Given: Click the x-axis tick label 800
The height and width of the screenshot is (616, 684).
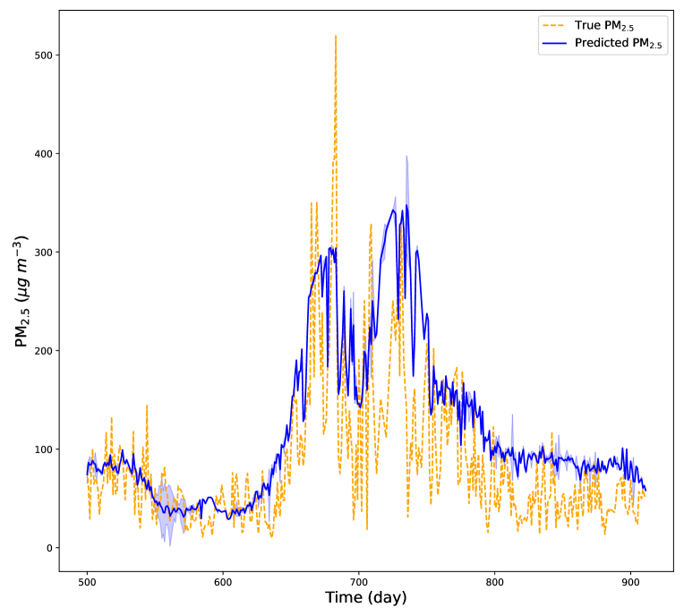Looking at the screenshot, I should [495, 582].
